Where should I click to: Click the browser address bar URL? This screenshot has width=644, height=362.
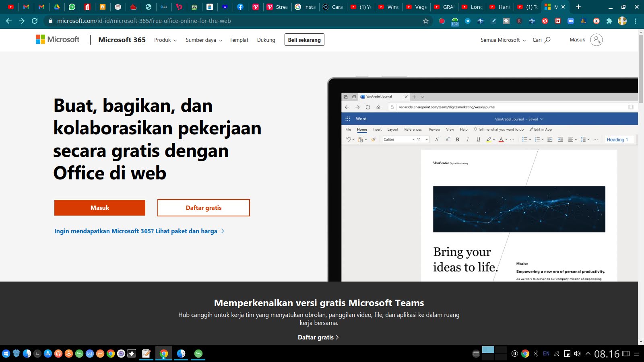(x=144, y=21)
